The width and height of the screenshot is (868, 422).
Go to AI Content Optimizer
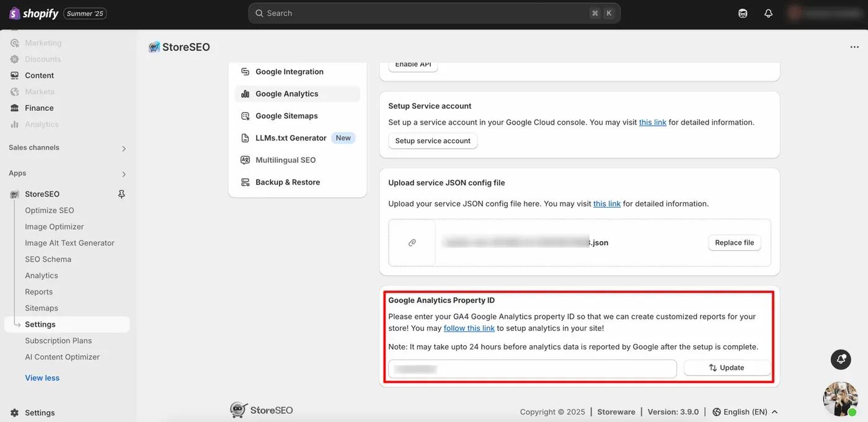point(62,357)
